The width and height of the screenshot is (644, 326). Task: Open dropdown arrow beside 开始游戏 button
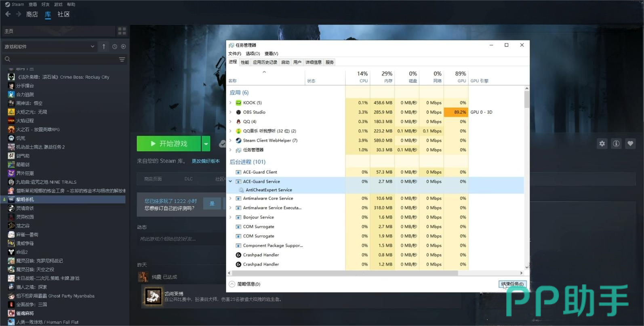coord(206,143)
